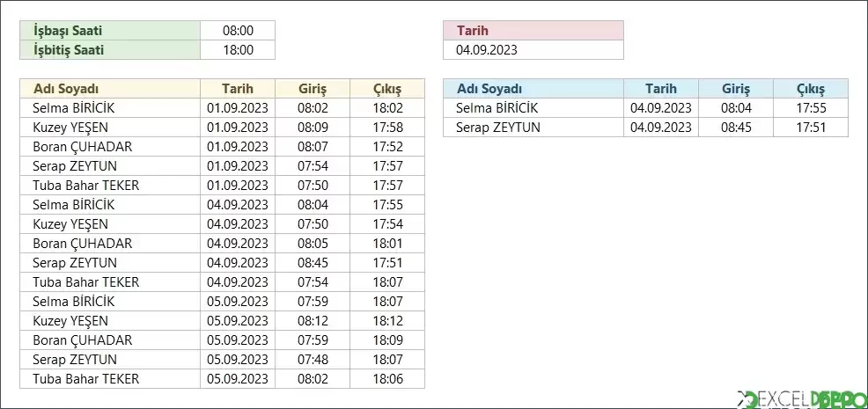The height and width of the screenshot is (409, 868).
Task: Click exit time 18:02 of Selma BİRİCİK
Action: [387, 108]
